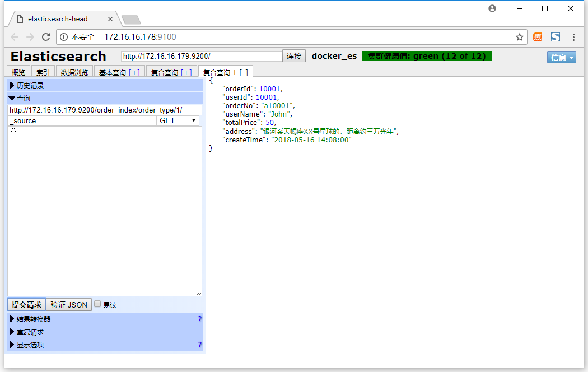
Task: Click the browser reload icon
Action: [46, 37]
